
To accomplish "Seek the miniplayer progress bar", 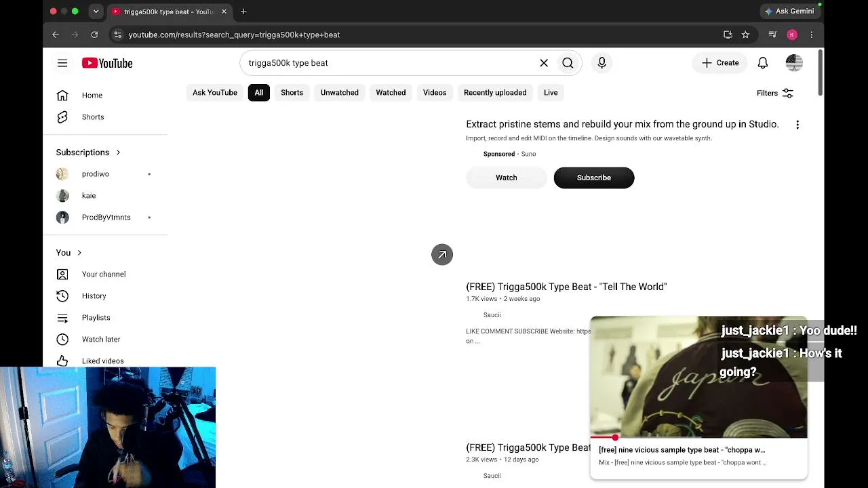I will point(698,438).
